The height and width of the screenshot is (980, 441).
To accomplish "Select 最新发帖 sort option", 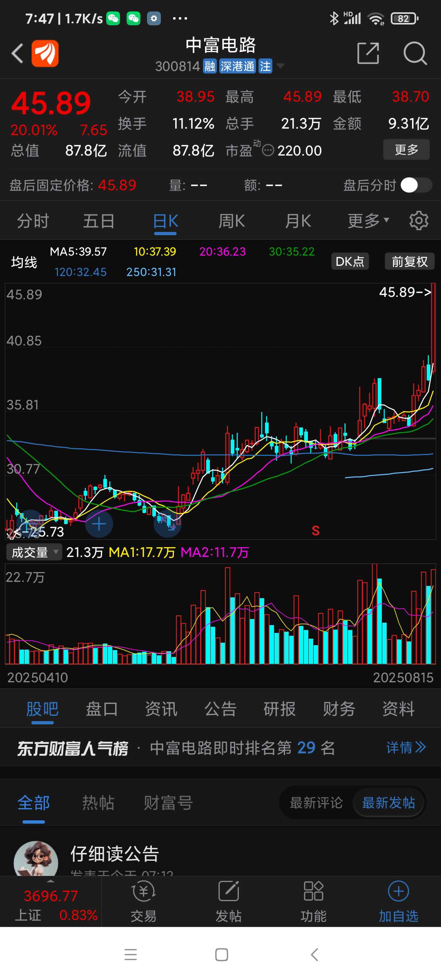I will tap(389, 803).
